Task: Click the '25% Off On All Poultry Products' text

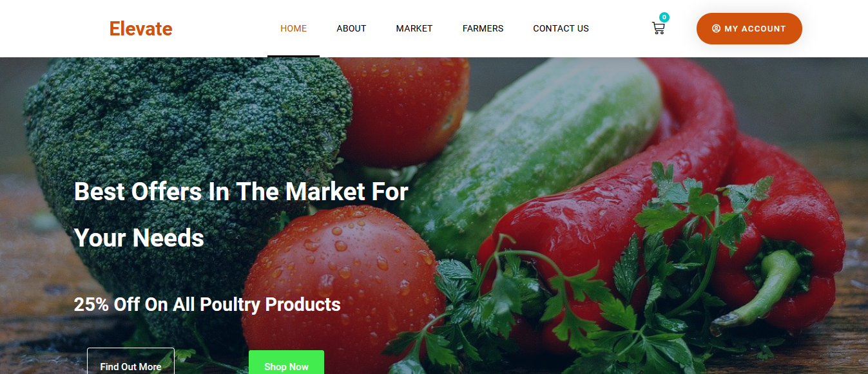Action: (207, 304)
